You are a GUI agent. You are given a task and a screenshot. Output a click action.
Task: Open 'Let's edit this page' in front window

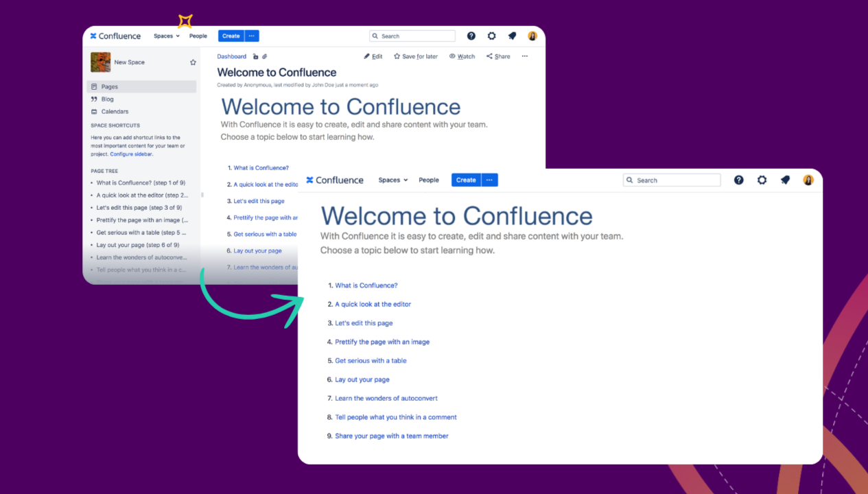pyautogui.click(x=364, y=322)
